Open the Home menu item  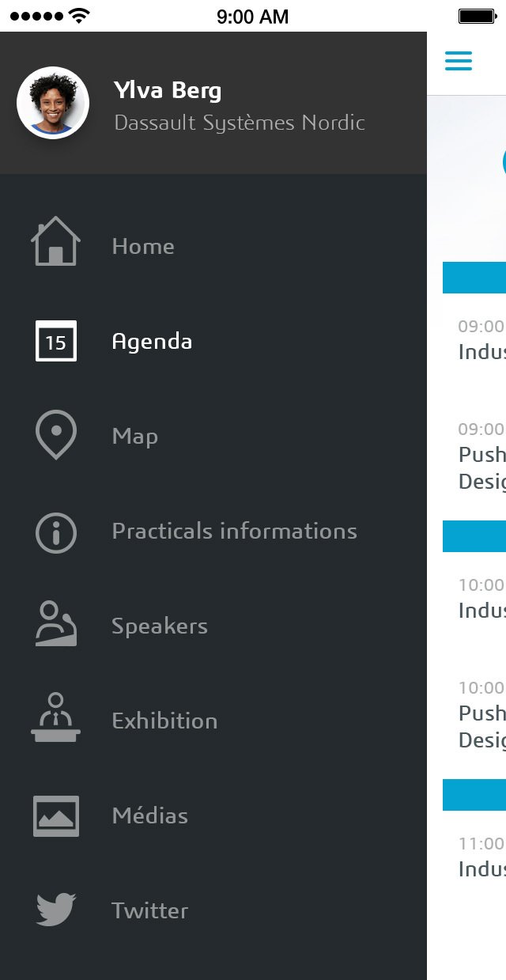click(x=143, y=247)
